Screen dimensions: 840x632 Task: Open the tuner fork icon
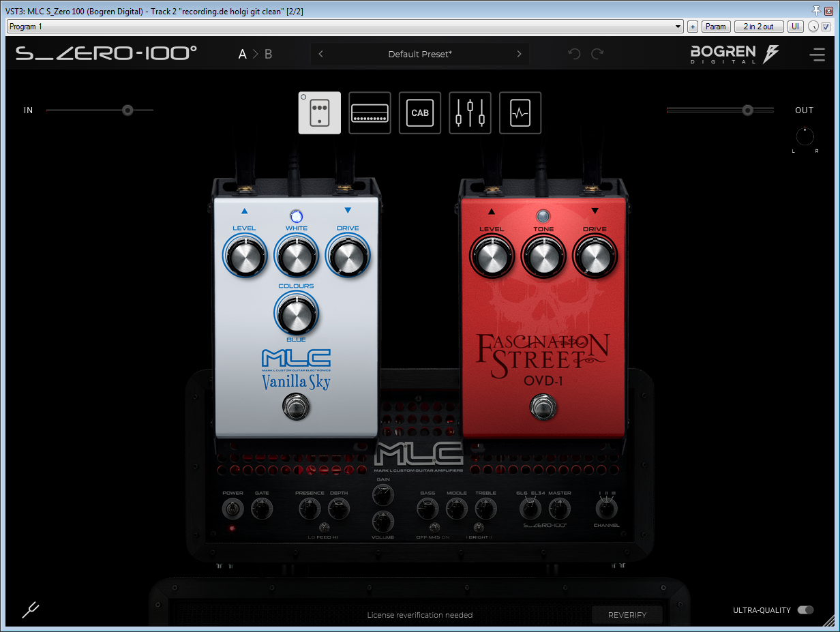[31, 610]
